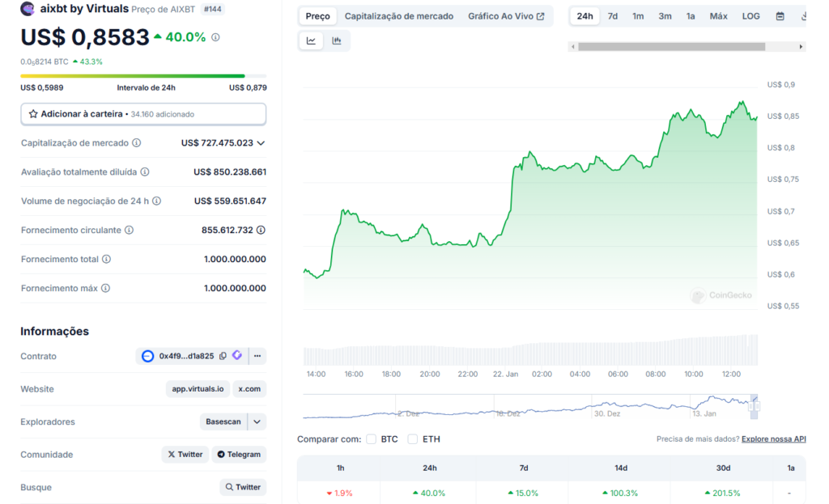Click the Fornecimento máx value 1.000.000.000

tap(235, 288)
